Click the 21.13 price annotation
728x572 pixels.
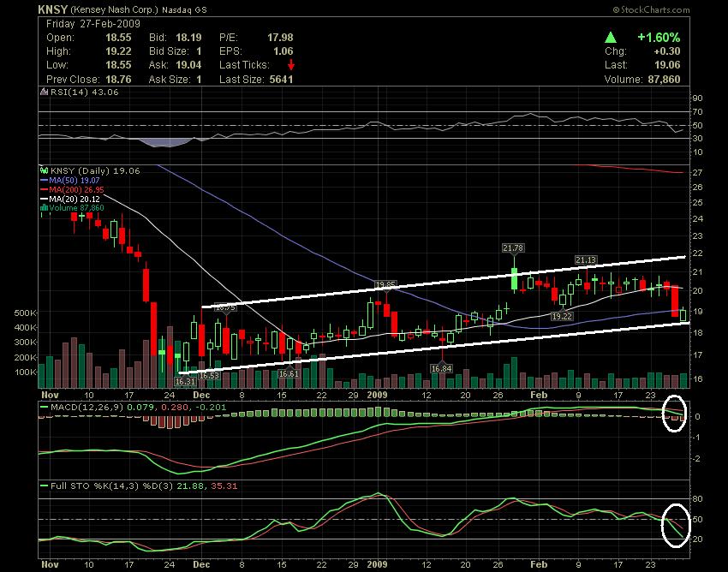tap(586, 260)
